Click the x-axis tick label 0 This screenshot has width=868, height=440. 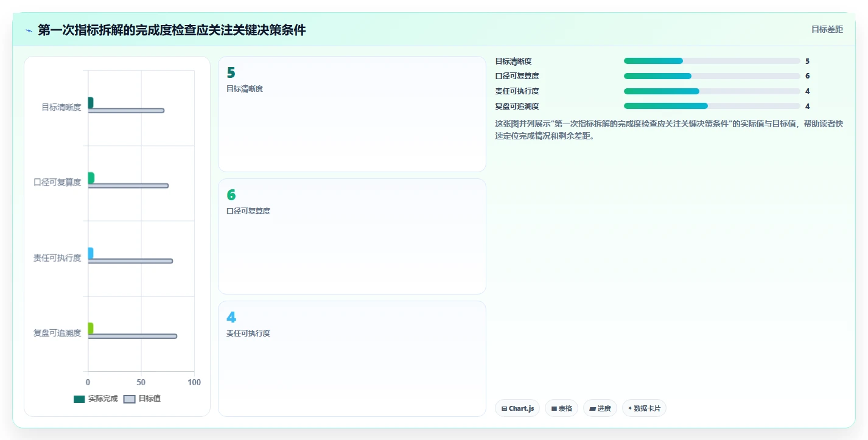[88, 382]
